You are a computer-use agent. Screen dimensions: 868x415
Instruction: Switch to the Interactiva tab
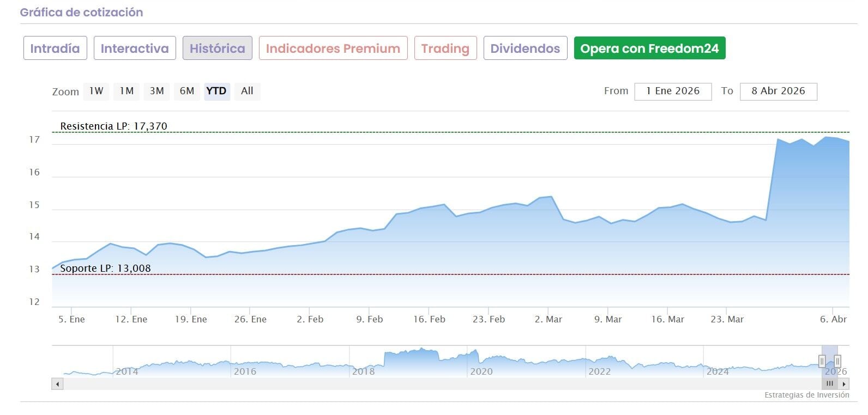pyautogui.click(x=135, y=48)
